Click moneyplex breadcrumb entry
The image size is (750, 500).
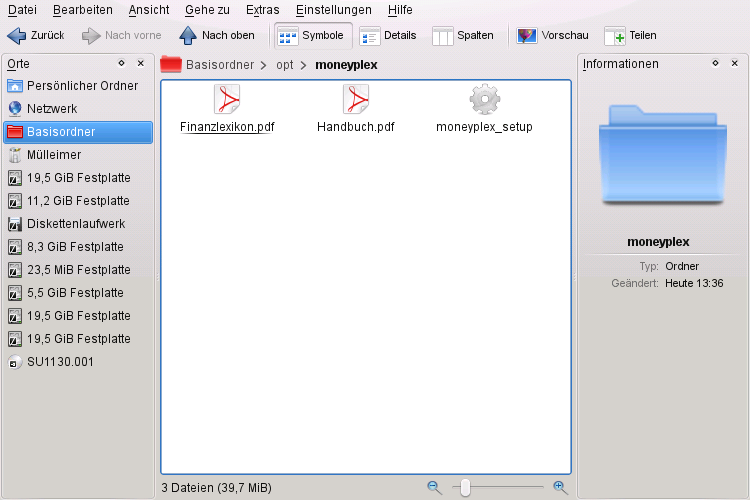346,65
